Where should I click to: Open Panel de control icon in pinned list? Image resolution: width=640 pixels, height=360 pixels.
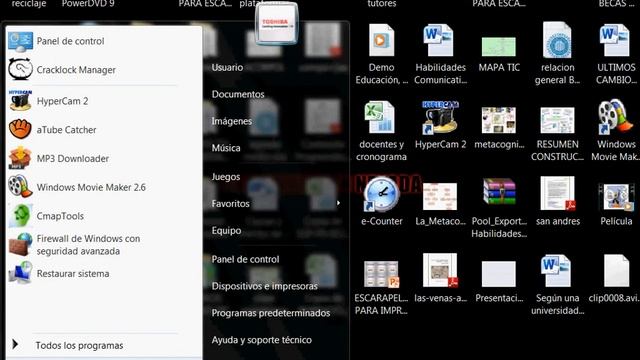pyautogui.click(x=20, y=41)
